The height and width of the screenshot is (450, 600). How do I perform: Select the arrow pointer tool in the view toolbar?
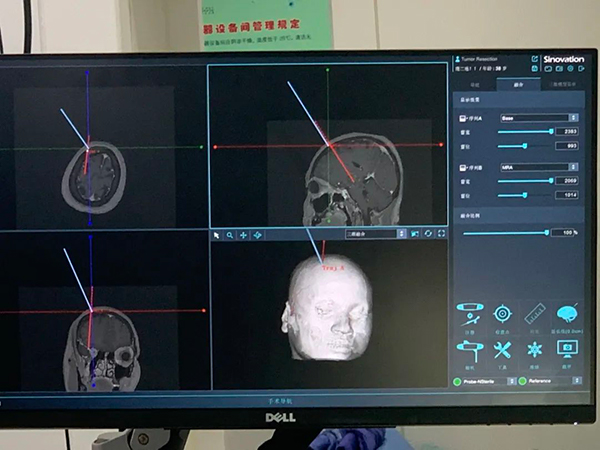(217, 235)
